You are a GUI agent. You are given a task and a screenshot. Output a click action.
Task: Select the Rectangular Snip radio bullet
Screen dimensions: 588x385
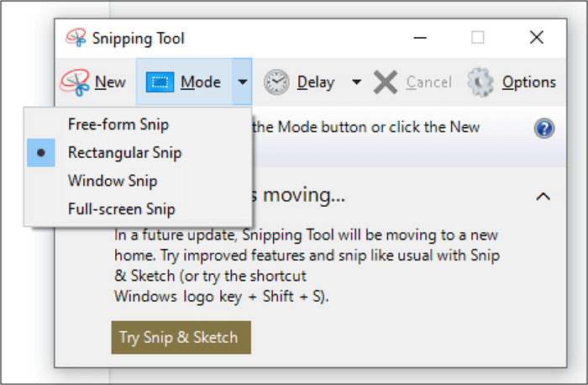41,153
